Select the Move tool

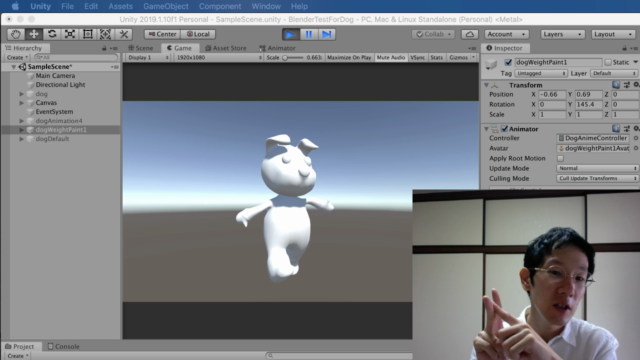[34, 34]
